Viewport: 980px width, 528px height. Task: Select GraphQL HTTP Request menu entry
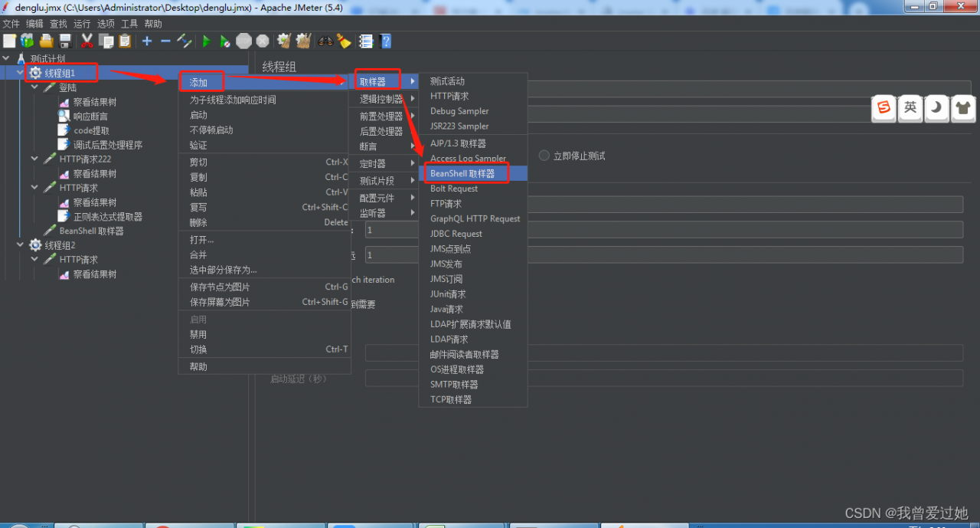[x=473, y=218]
